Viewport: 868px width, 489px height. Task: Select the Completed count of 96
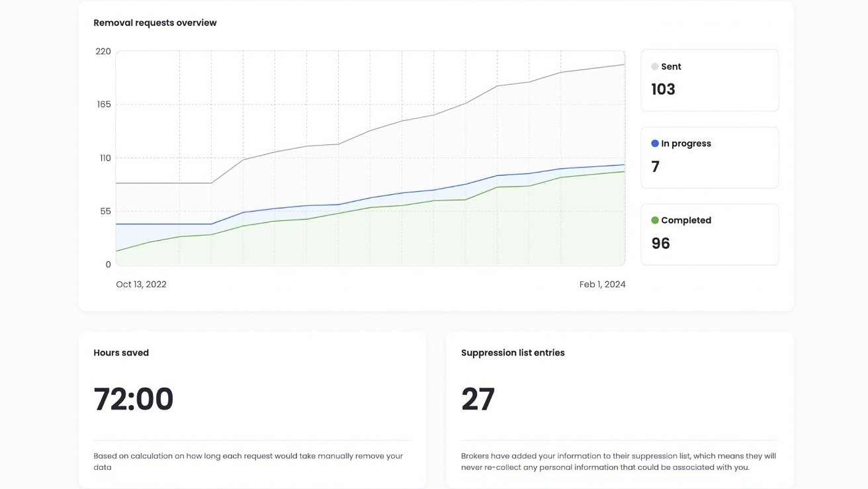pos(660,244)
